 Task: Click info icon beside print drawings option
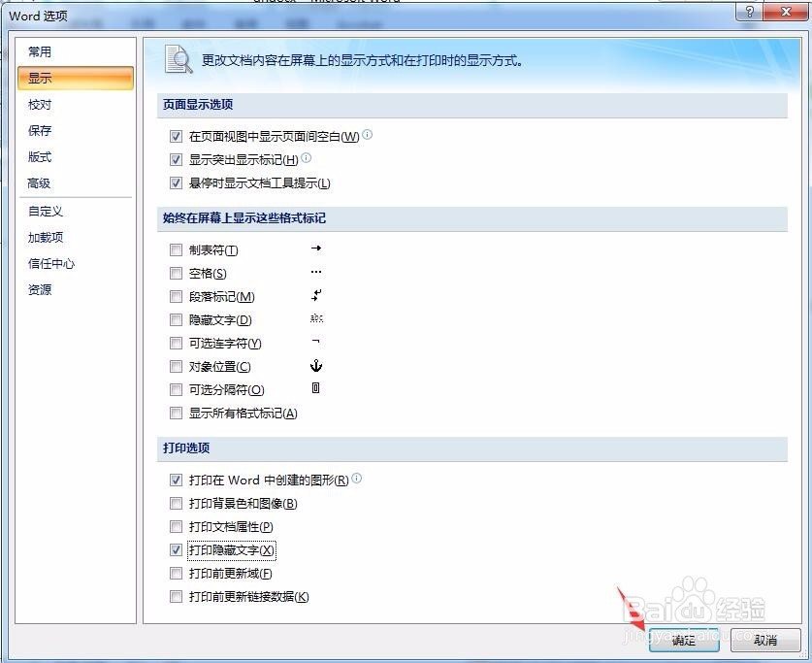(356, 479)
